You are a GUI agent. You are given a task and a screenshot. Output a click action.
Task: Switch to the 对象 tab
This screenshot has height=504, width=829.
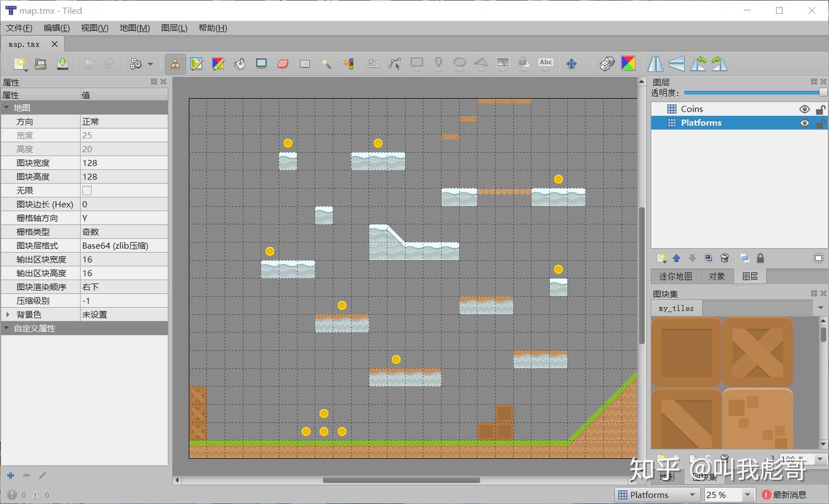[x=717, y=276]
